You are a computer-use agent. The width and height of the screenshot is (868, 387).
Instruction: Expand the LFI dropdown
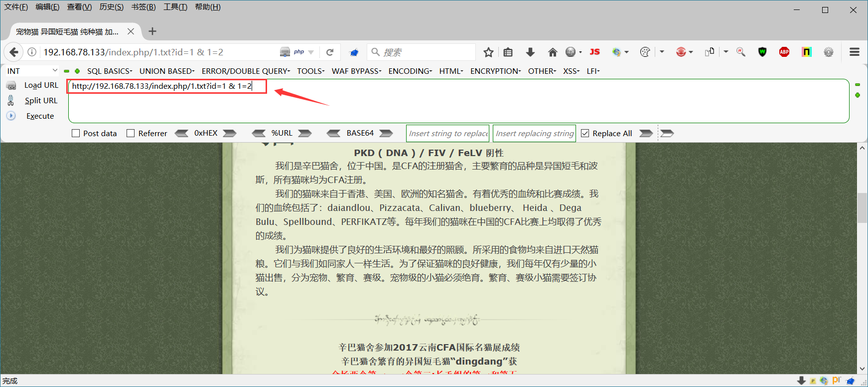[x=593, y=71]
